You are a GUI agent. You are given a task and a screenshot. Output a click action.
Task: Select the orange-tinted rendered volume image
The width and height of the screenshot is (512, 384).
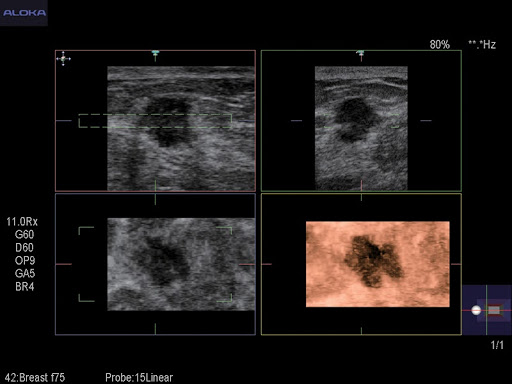[378, 264]
